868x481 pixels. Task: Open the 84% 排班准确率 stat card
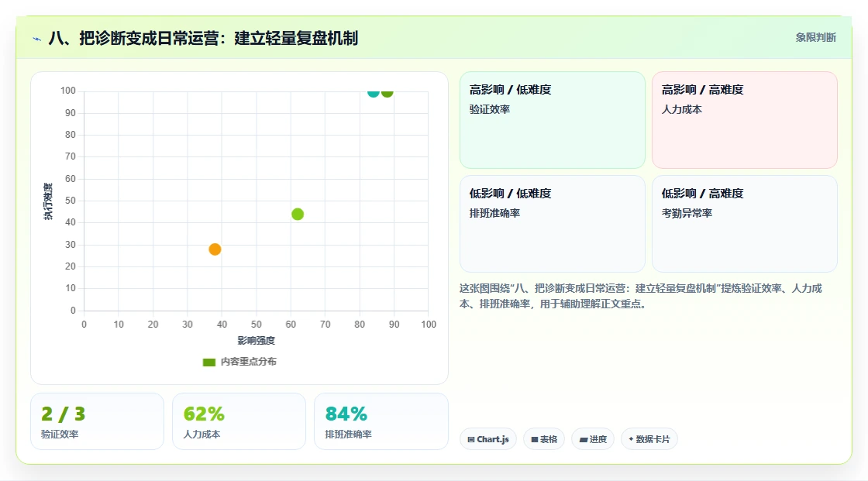pyautogui.click(x=381, y=422)
